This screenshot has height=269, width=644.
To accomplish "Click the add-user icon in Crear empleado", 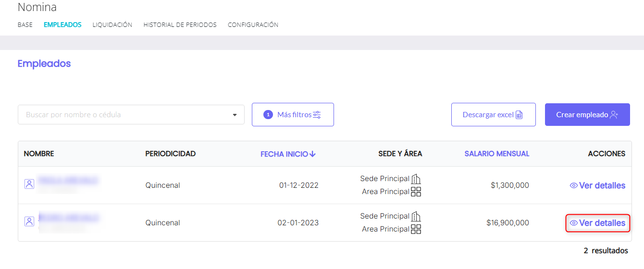I will click(x=614, y=115).
